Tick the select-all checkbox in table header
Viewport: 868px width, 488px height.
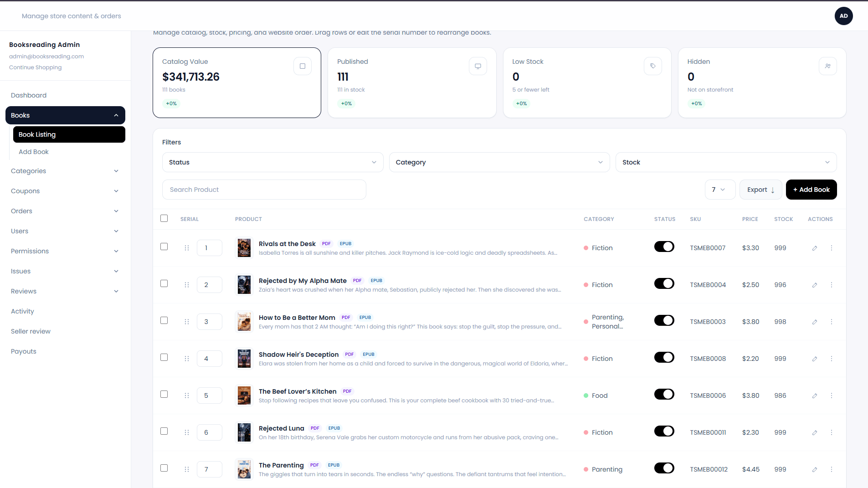tap(164, 218)
